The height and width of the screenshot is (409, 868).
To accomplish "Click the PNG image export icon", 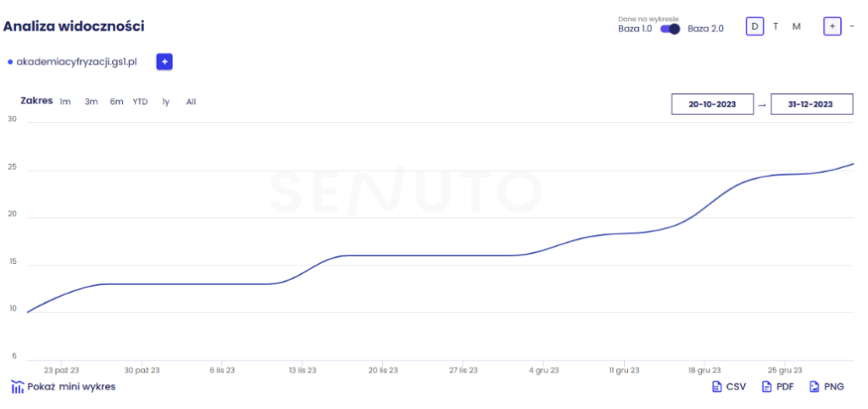I will pos(815,387).
